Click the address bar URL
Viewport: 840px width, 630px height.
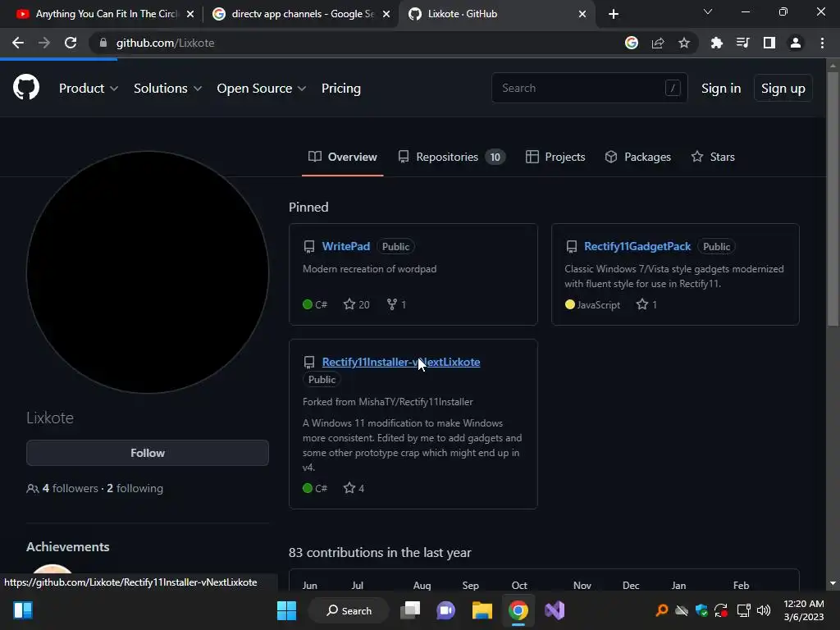(x=165, y=43)
